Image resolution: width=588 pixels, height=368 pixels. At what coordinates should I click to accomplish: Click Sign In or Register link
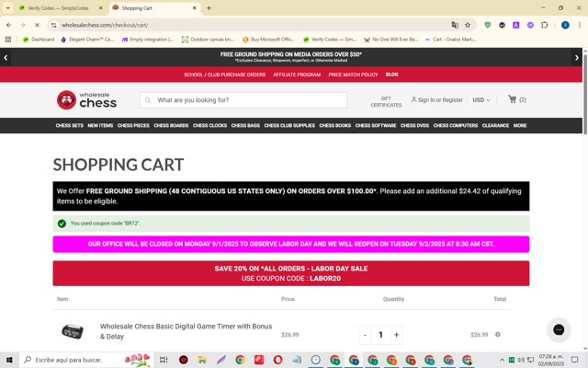437,100
